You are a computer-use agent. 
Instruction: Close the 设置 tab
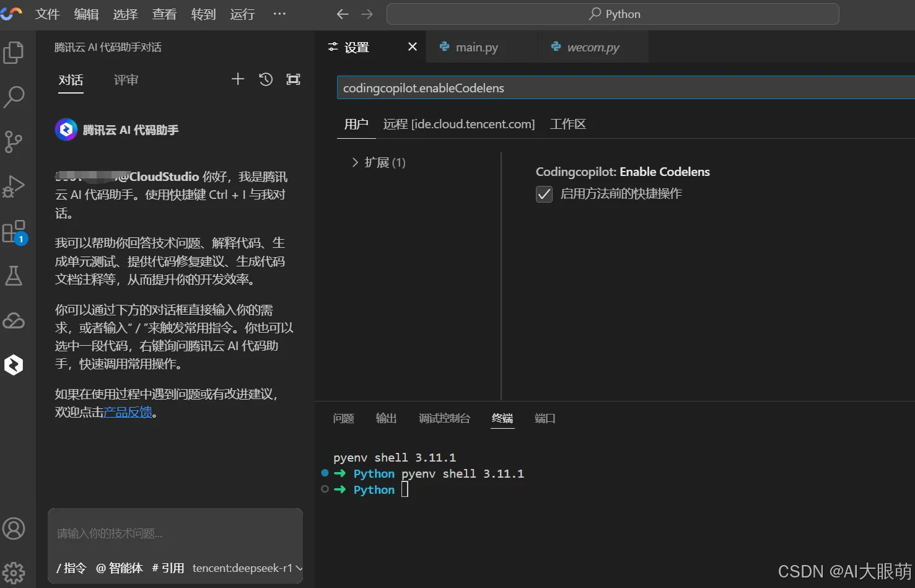413,46
